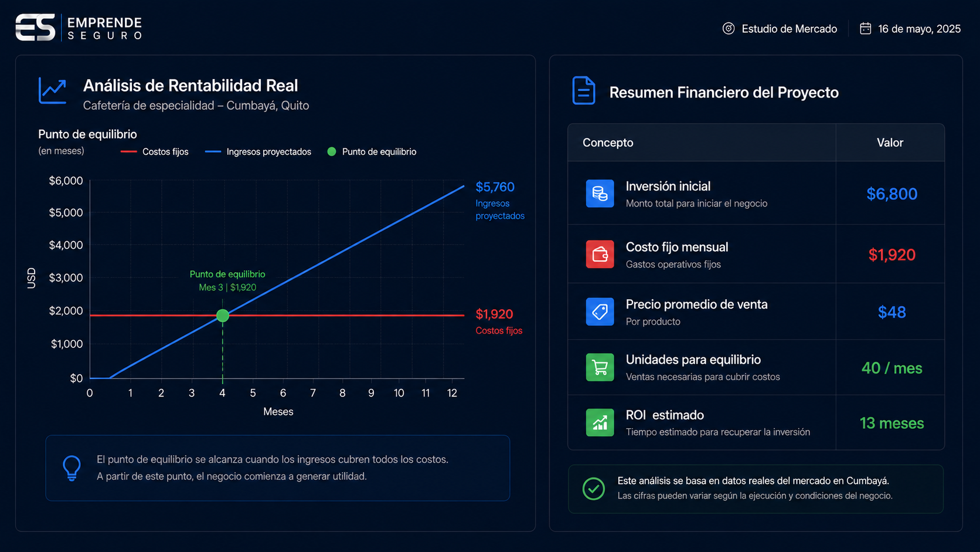Click the $5,760 projected income label
Viewport: 980px width, 552px height.
[x=495, y=187]
